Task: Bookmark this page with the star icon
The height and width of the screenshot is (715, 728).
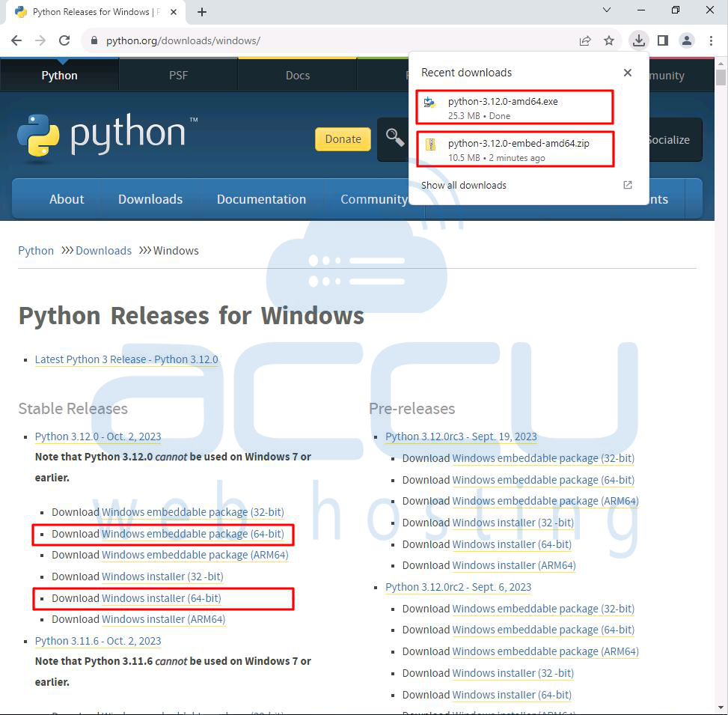Action: pyautogui.click(x=609, y=40)
